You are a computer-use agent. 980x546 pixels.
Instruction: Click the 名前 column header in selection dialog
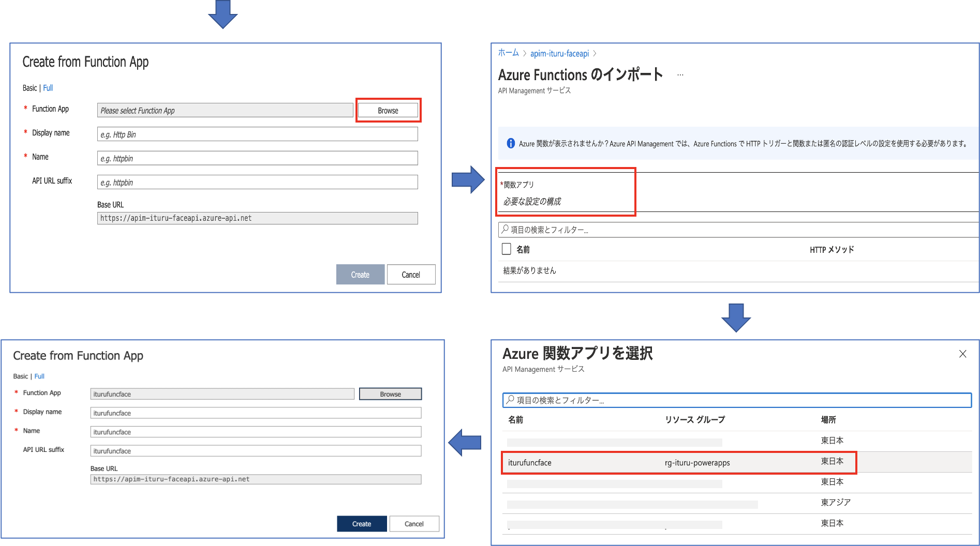[x=515, y=420]
